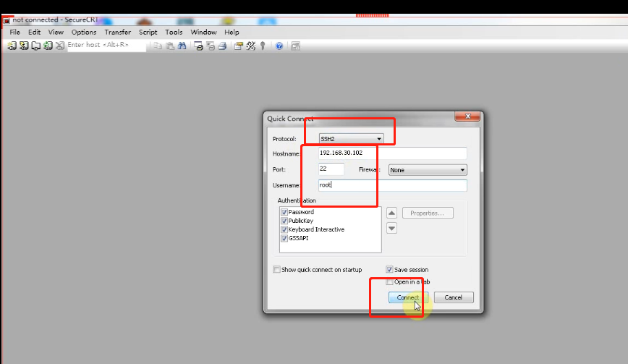Open the Script menu
The image size is (628, 364).
pyautogui.click(x=148, y=32)
